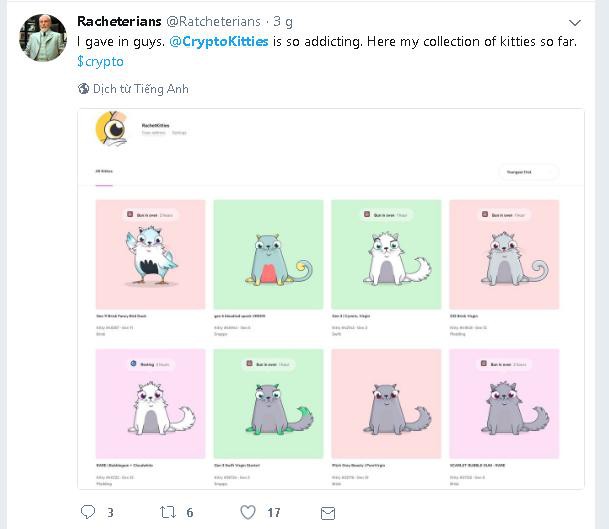Open the @CryptoKitties mention link
609x529 pixels.
click(218, 41)
